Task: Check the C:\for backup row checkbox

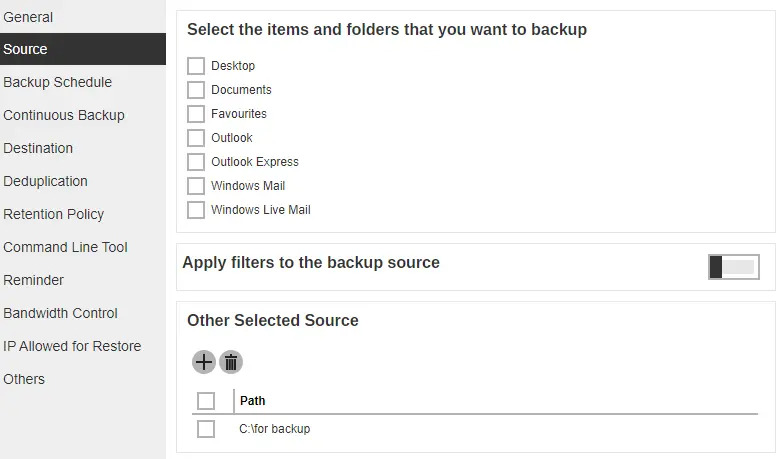Action: point(206,429)
